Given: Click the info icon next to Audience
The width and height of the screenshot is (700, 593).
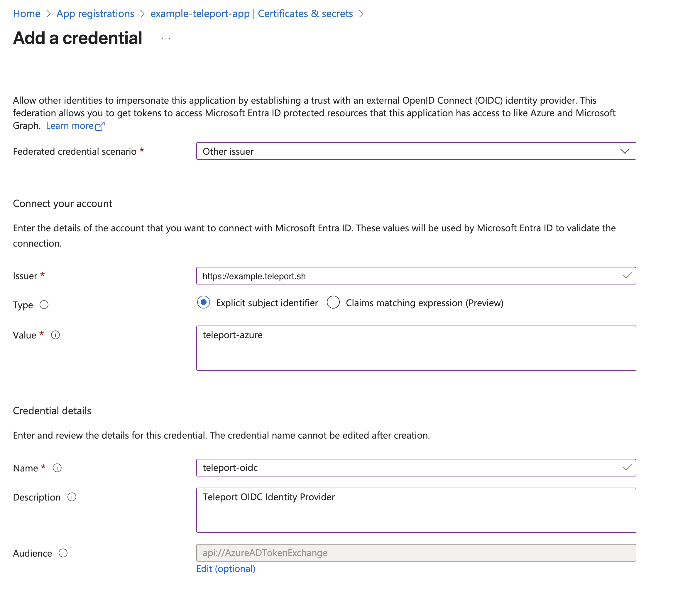Looking at the screenshot, I should click(63, 553).
